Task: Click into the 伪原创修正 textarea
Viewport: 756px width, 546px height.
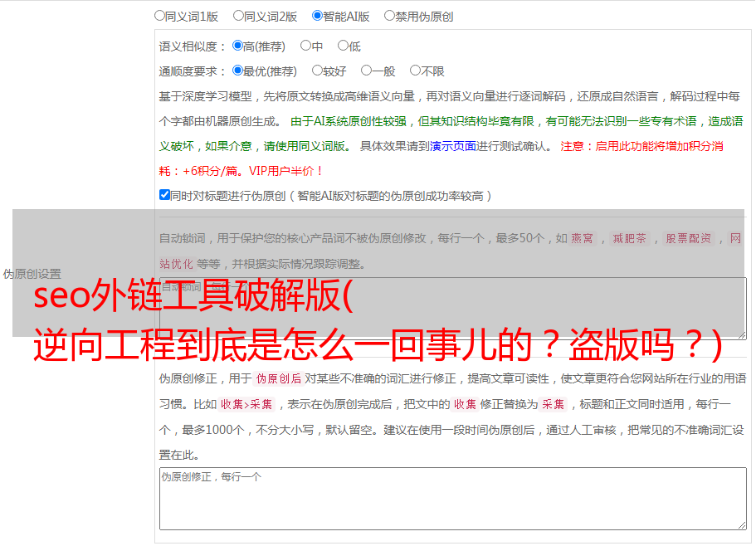Action: tap(453, 499)
